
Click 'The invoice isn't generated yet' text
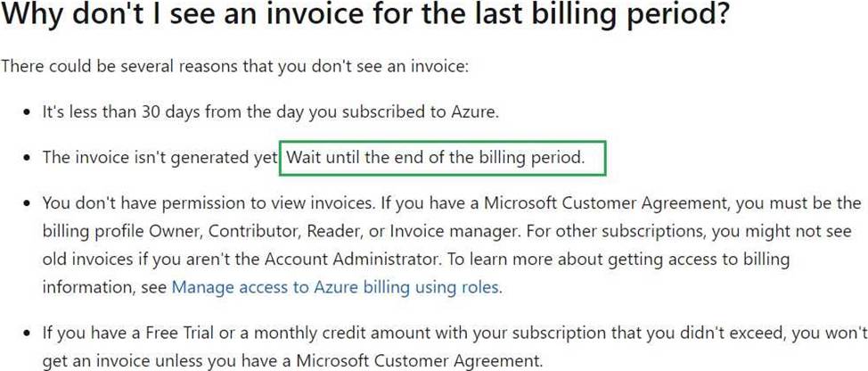160,158
